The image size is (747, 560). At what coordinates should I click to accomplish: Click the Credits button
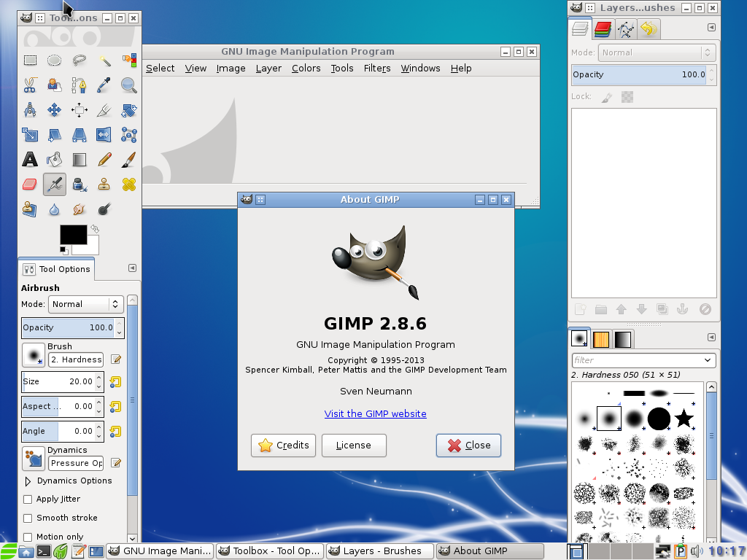point(284,446)
